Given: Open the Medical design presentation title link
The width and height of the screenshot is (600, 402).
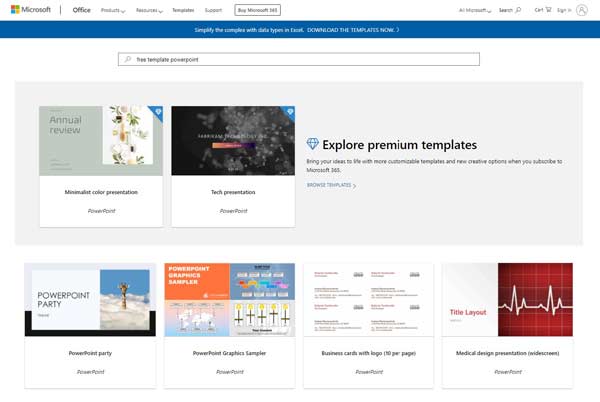Looking at the screenshot, I should 507,353.
